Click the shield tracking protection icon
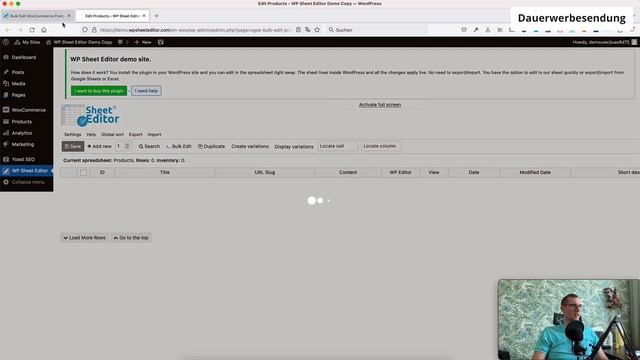This screenshot has height=360, width=640. 85,30
